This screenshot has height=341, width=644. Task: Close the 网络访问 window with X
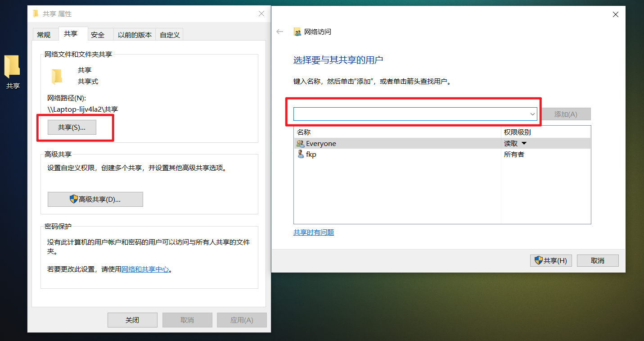pos(616,14)
